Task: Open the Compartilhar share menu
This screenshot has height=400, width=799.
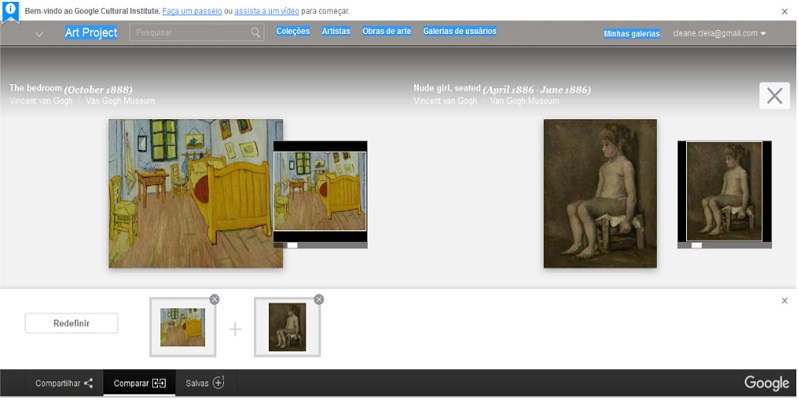Action: coord(64,383)
